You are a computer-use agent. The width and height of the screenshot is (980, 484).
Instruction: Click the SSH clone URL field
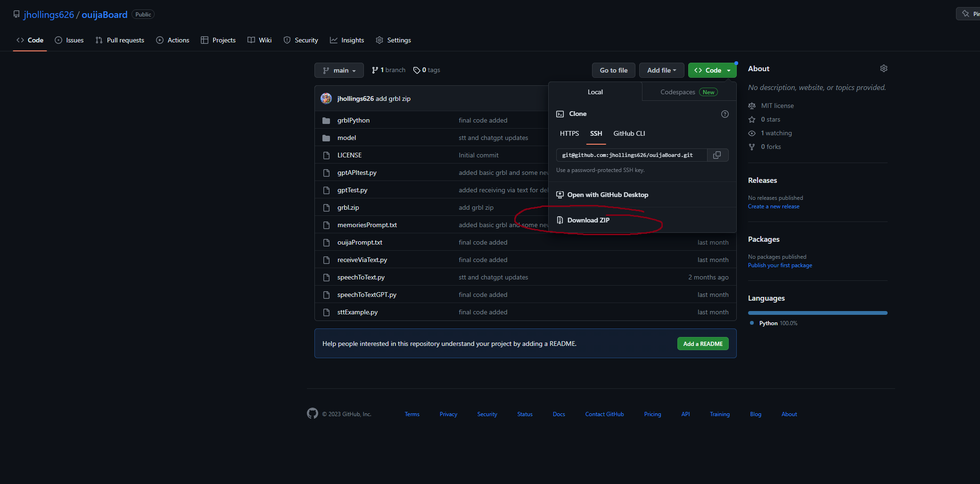(632, 155)
